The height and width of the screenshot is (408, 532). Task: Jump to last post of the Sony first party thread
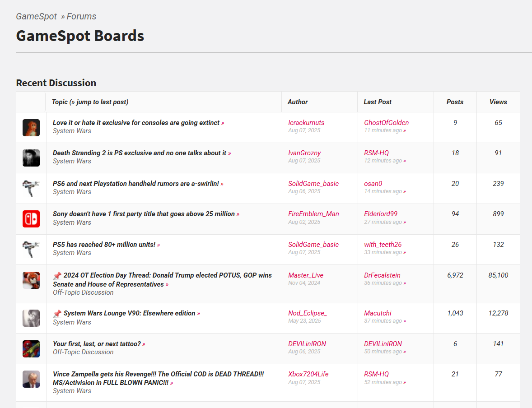pyautogui.click(x=238, y=214)
